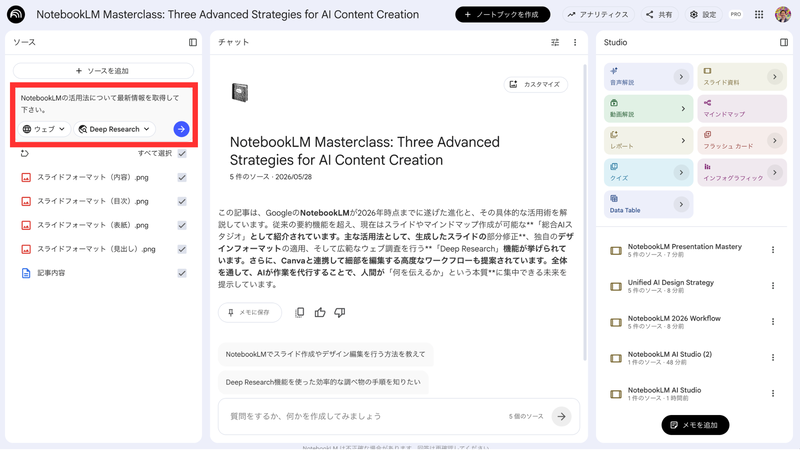
Task: Open アナリティクス
Action: click(x=598, y=14)
